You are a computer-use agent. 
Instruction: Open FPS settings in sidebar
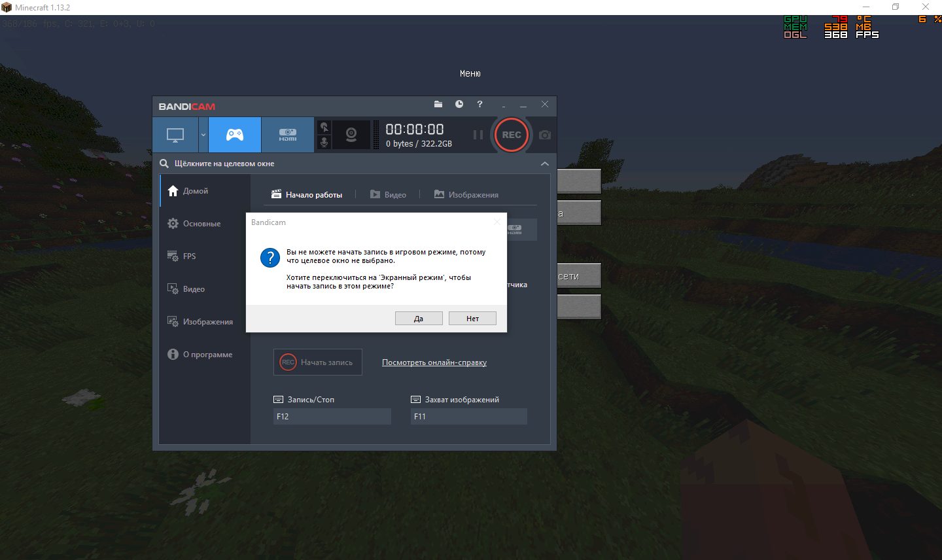205,256
